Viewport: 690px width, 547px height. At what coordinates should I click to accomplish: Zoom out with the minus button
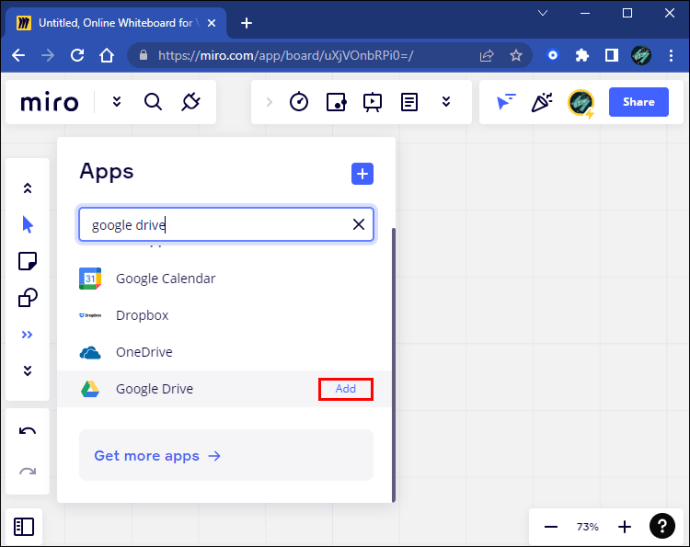[551, 526]
